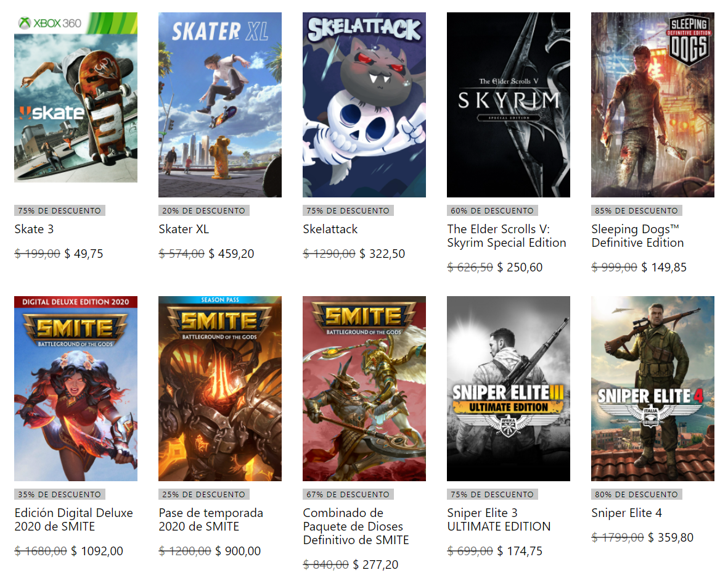
Task: Click Pase de temporada 2020 de SMITE
Action: pyautogui.click(x=211, y=520)
